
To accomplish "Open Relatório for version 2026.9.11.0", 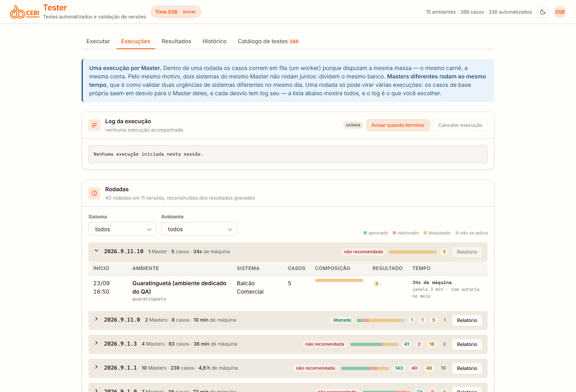I will pyautogui.click(x=467, y=320).
